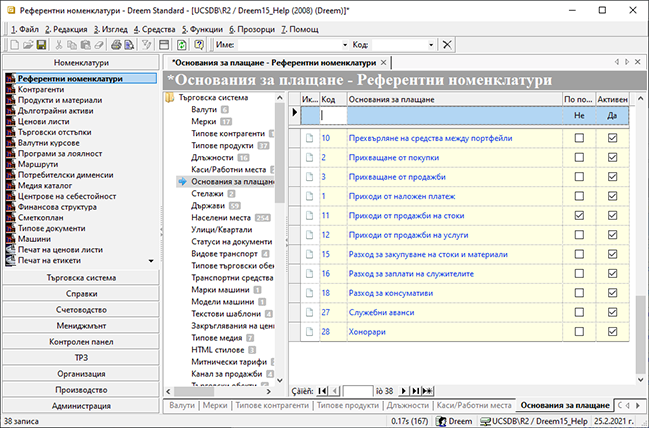
Task: Click the Print toolbar icon
Action: pyautogui.click(x=116, y=45)
